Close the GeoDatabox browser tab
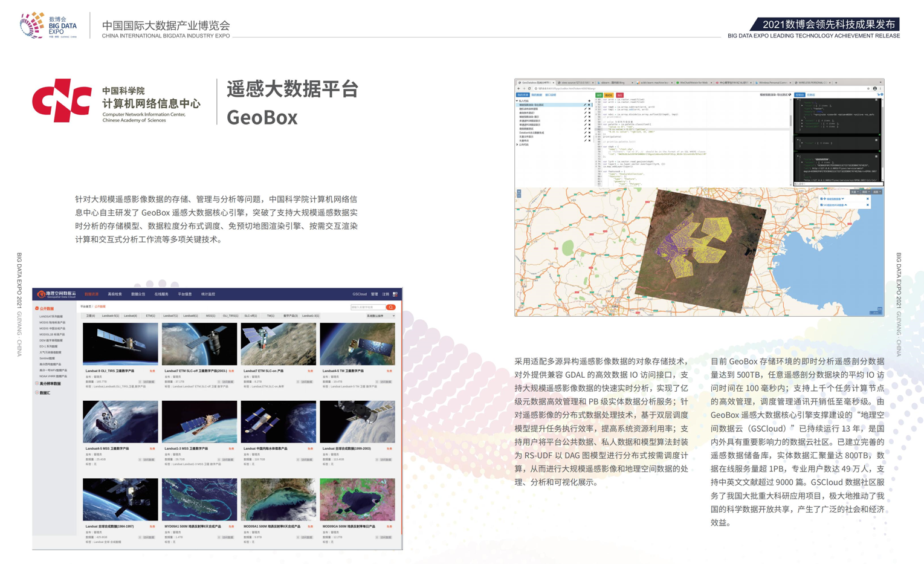Image resolution: width=924 pixels, height=564 pixels. coord(554,82)
